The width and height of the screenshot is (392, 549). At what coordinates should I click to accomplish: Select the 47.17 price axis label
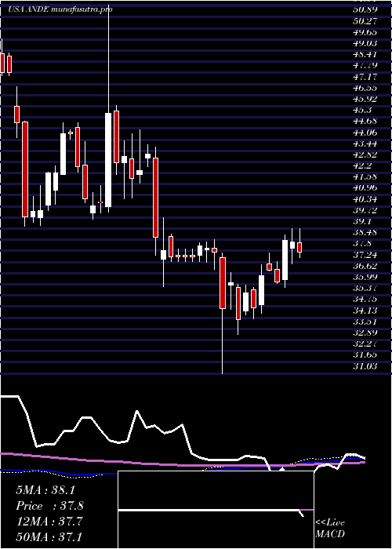coord(365,77)
